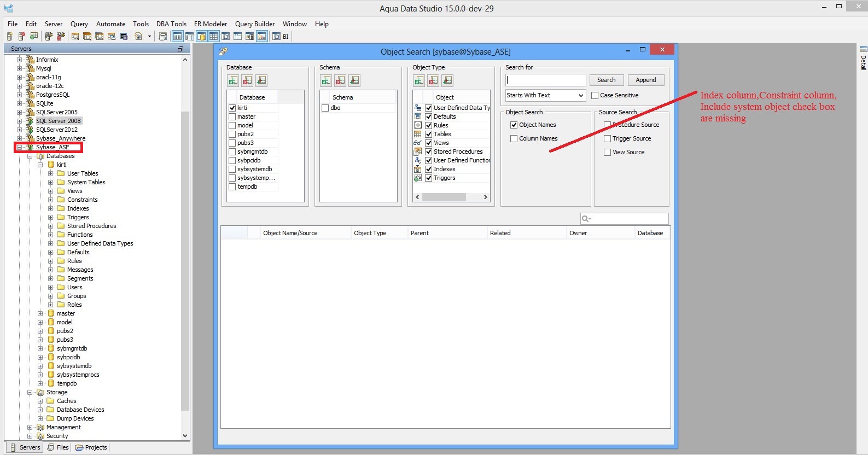Collapse the Storage node
The image size is (868, 455).
[x=30, y=392]
